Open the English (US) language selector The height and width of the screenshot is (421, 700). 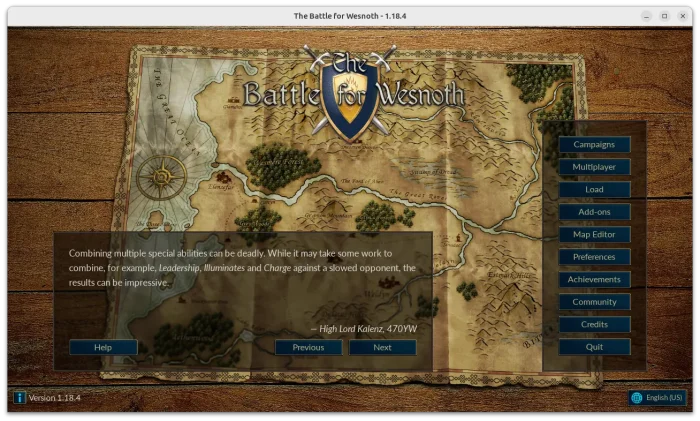point(657,397)
